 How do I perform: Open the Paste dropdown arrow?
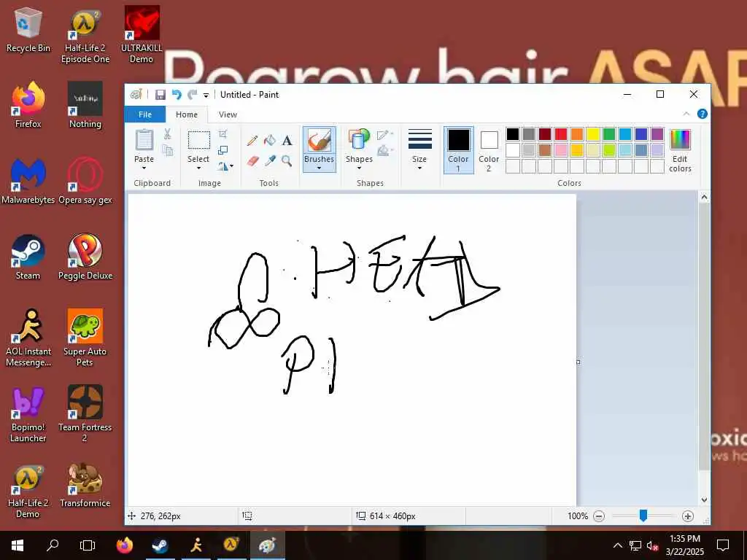click(x=144, y=168)
